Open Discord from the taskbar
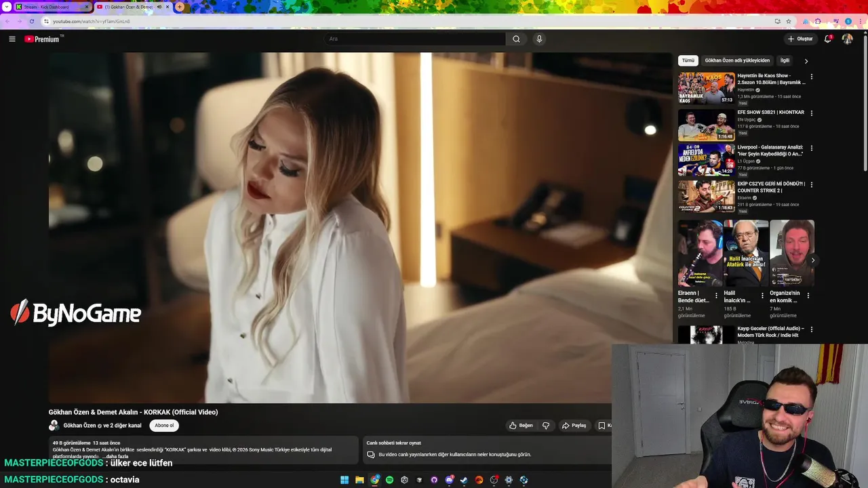Viewport: 868px width, 488px height. pos(449,480)
